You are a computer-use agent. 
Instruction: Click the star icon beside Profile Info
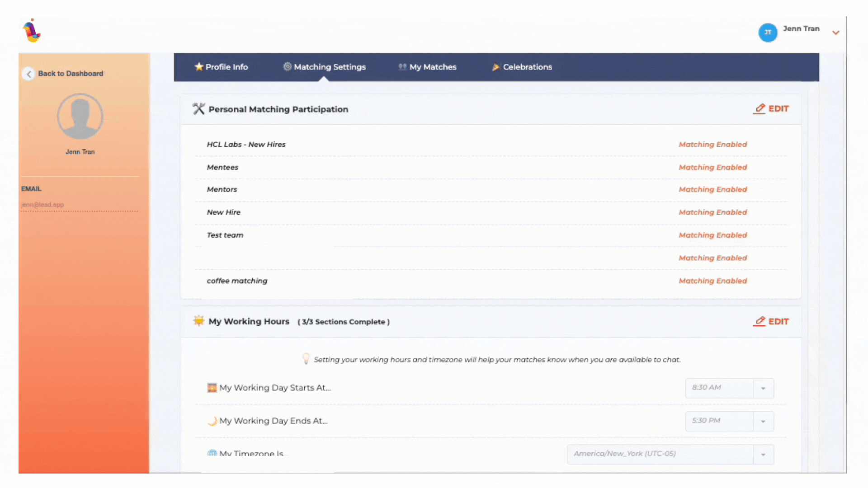pos(198,67)
